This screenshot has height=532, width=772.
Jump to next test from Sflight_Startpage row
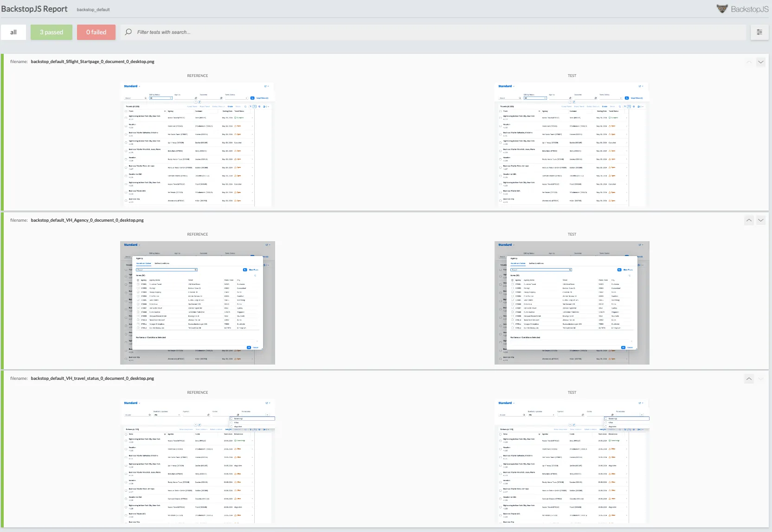coord(760,62)
